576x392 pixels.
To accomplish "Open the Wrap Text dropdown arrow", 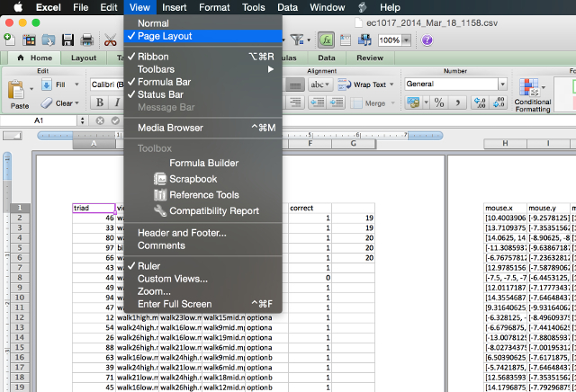I will pyautogui.click(x=391, y=85).
